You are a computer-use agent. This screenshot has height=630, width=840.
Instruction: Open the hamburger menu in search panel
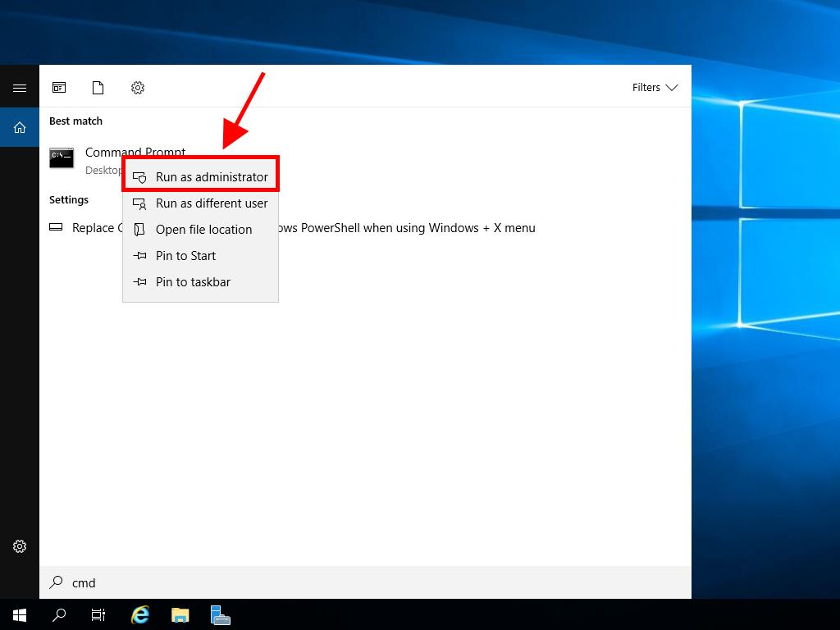pos(20,88)
